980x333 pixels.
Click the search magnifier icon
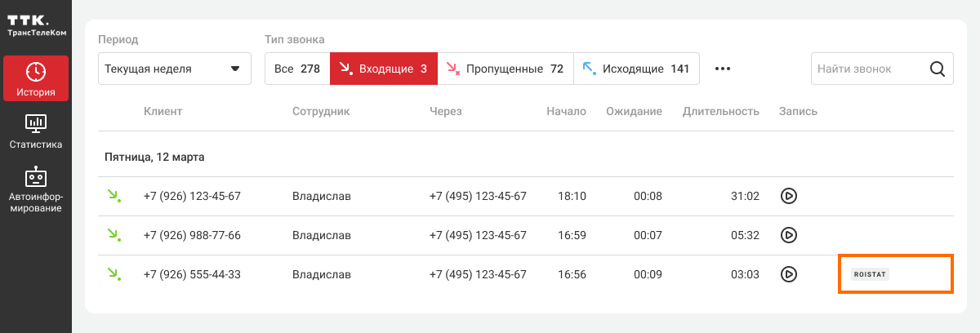click(x=938, y=69)
